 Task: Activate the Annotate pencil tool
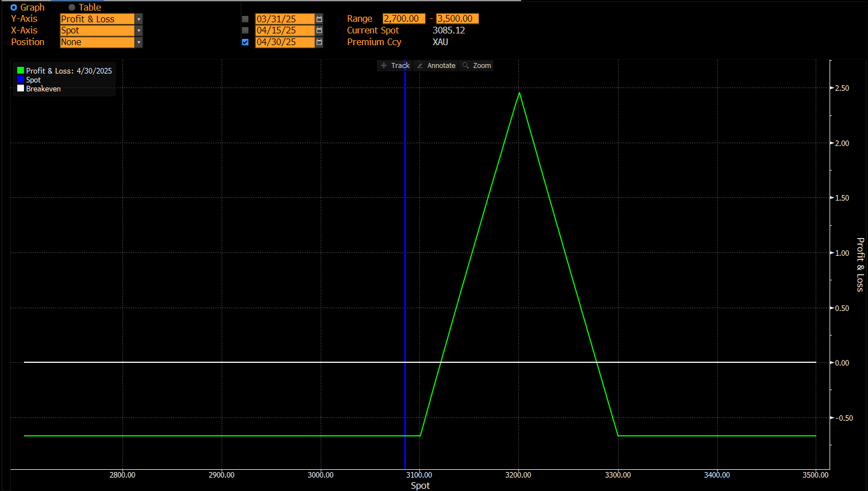436,66
